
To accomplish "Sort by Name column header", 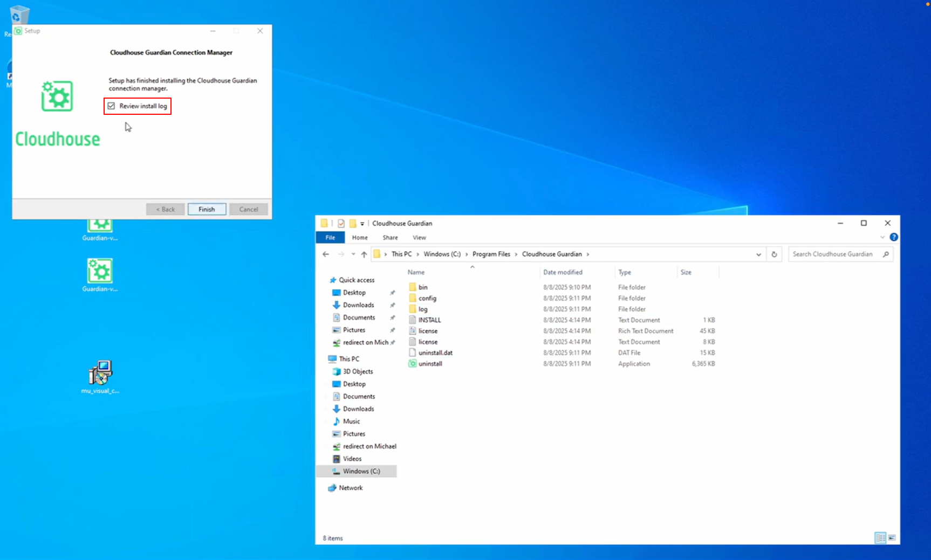I will click(x=416, y=272).
